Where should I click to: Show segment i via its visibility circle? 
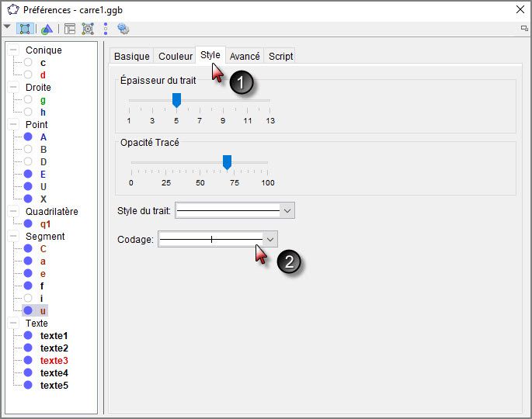tap(28, 298)
